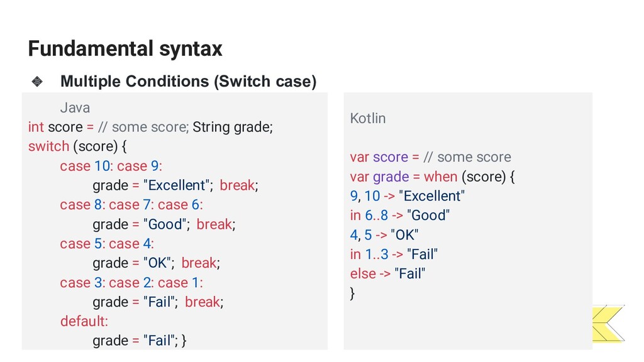Click the else -> "Fail" line
The image size is (644, 362).
[x=387, y=273]
